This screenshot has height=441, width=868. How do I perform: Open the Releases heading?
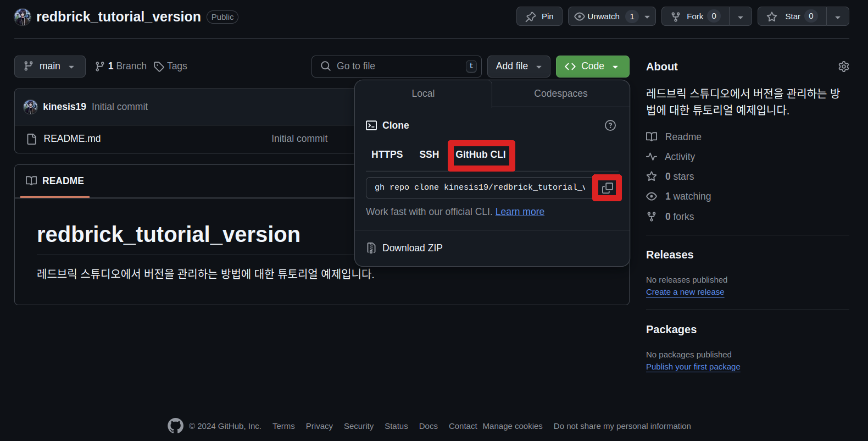click(x=670, y=255)
